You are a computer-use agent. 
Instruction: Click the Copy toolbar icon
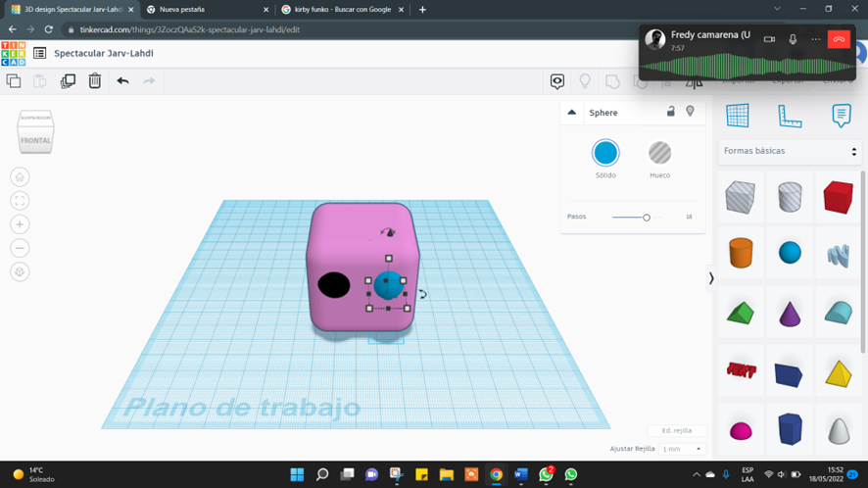coord(14,81)
